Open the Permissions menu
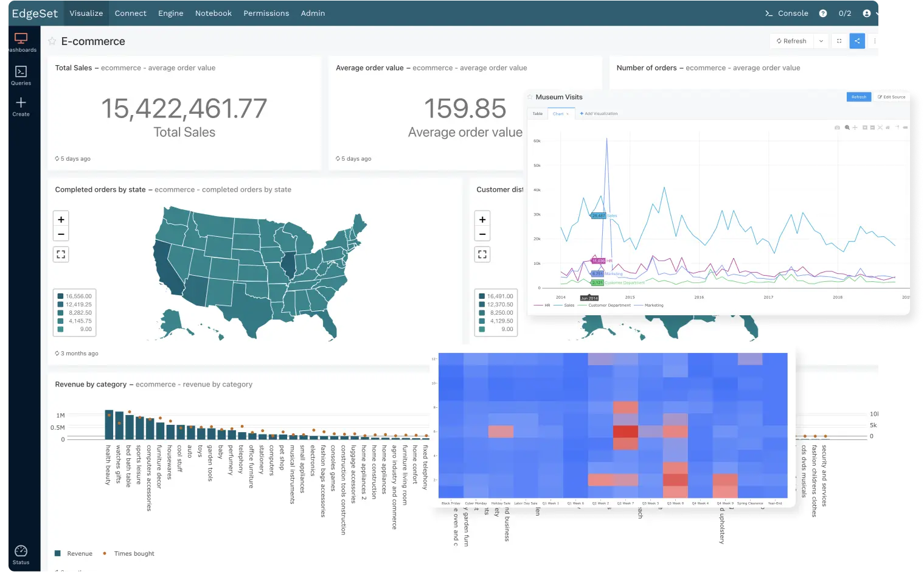The image size is (924, 580). (x=266, y=13)
